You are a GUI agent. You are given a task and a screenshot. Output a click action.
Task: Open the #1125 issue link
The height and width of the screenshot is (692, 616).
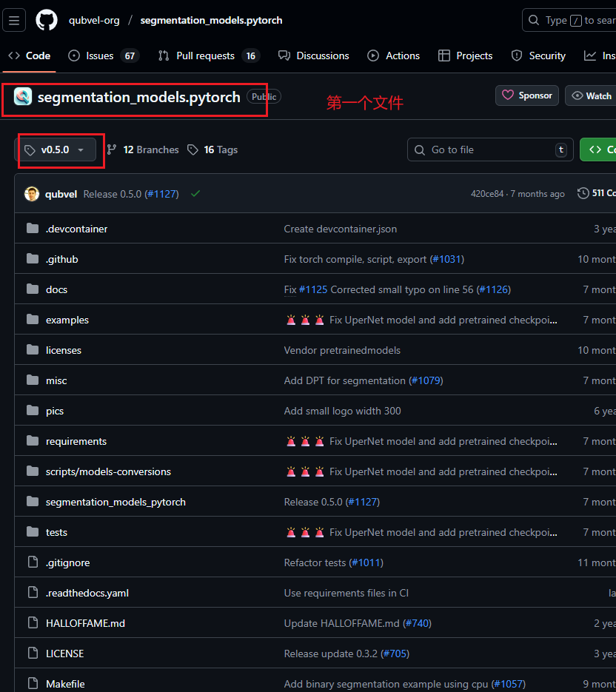click(x=313, y=289)
